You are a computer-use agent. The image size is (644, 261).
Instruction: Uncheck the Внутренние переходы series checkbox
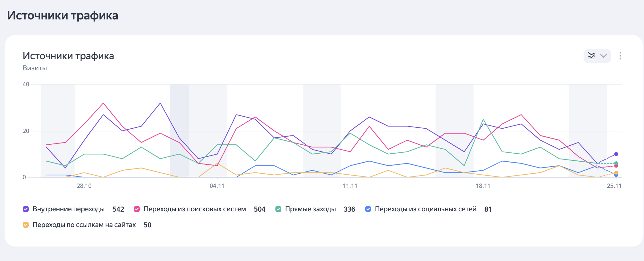[26, 209]
